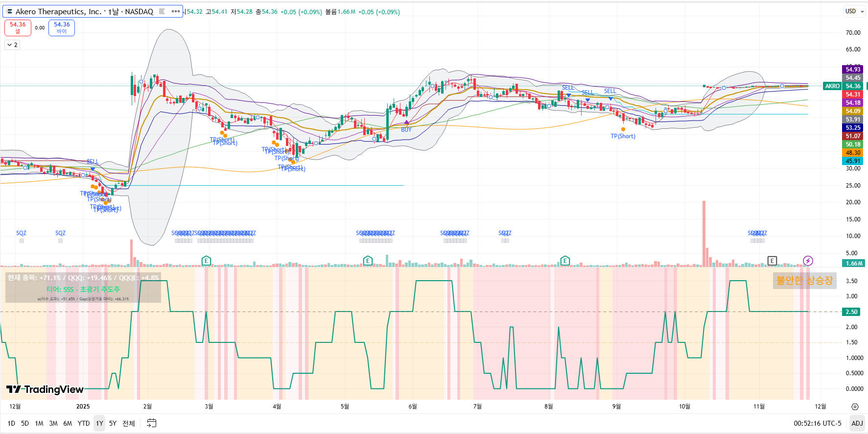The image size is (868, 434).
Task: Click the 저 54.28 low value
Action: click(241, 12)
